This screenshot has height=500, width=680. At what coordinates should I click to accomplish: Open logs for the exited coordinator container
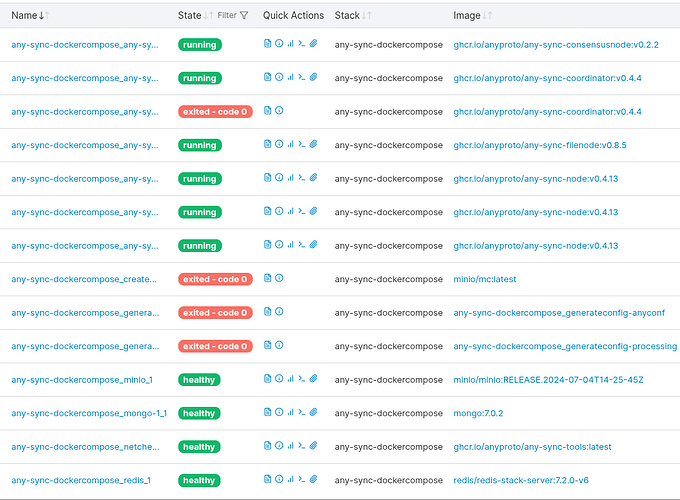click(268, 111)
